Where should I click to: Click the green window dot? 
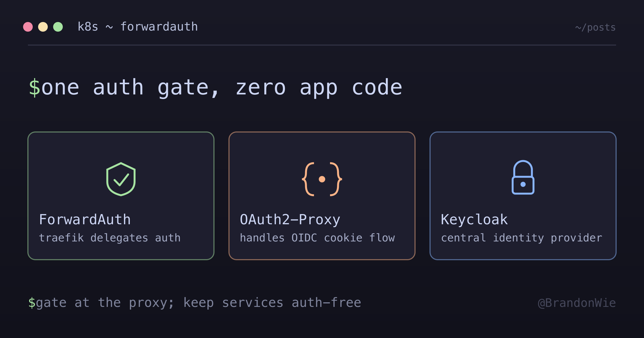pyautogui.click(x=58, y=27)
